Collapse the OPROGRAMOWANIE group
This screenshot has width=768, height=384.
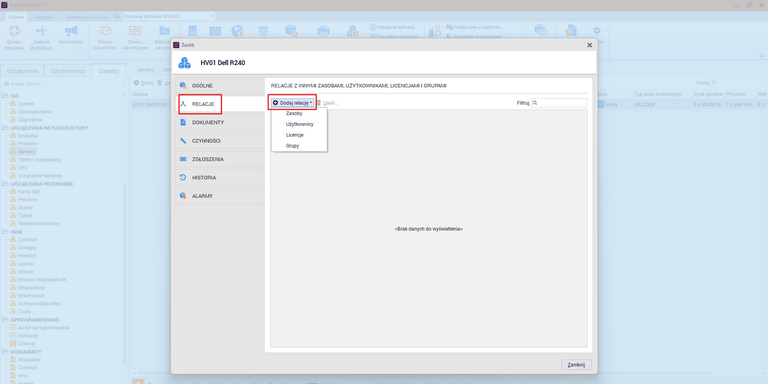tap(5, 320)
